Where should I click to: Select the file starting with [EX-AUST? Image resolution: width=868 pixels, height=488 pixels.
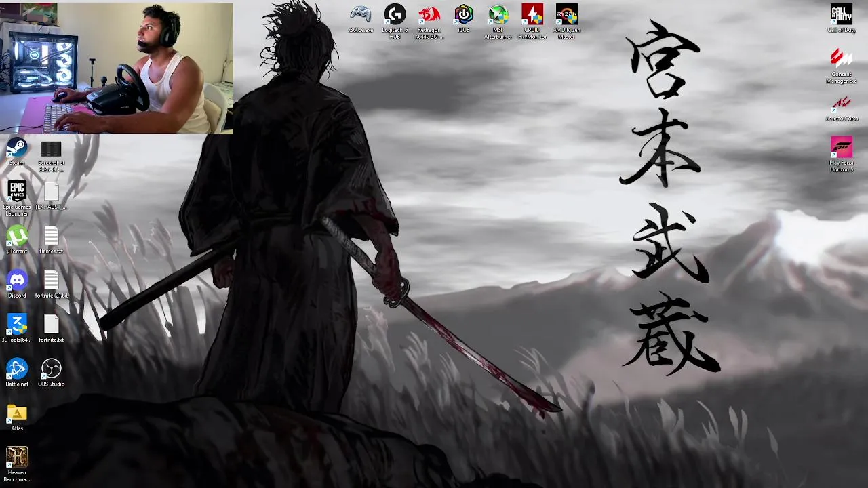(x=51, y=197)
